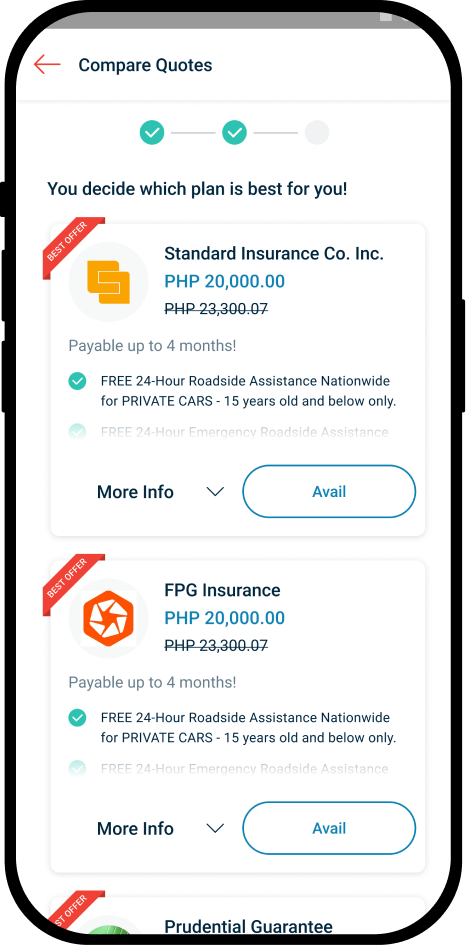
Task: Tap the Standard Insurance orange logo
Action: tap(109, 281)
